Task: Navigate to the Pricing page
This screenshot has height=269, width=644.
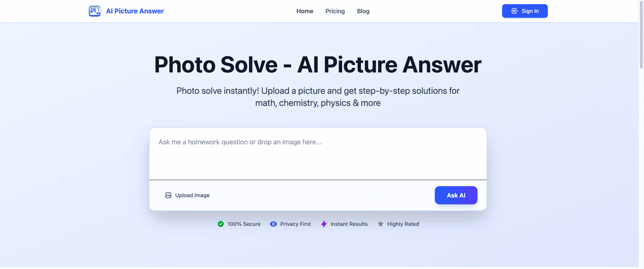Action: tap(335, 11)
